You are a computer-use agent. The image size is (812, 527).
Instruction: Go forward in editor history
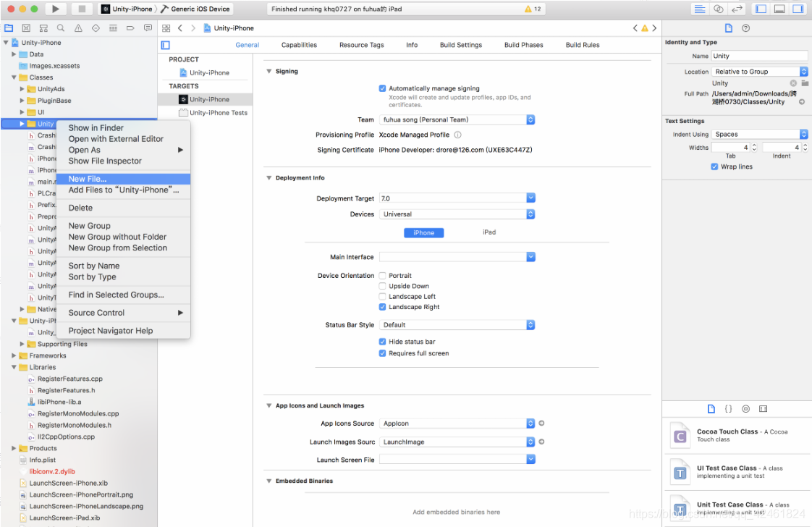(x=193, y=28)
